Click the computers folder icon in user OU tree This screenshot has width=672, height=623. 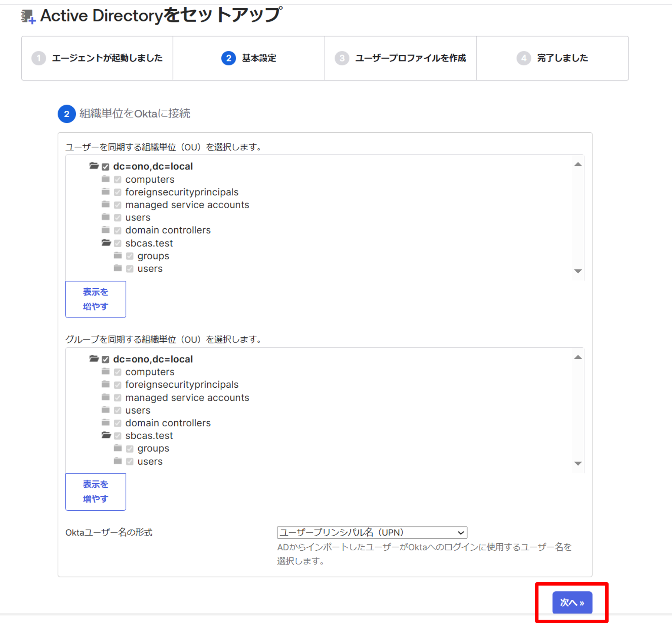(106, 179)
